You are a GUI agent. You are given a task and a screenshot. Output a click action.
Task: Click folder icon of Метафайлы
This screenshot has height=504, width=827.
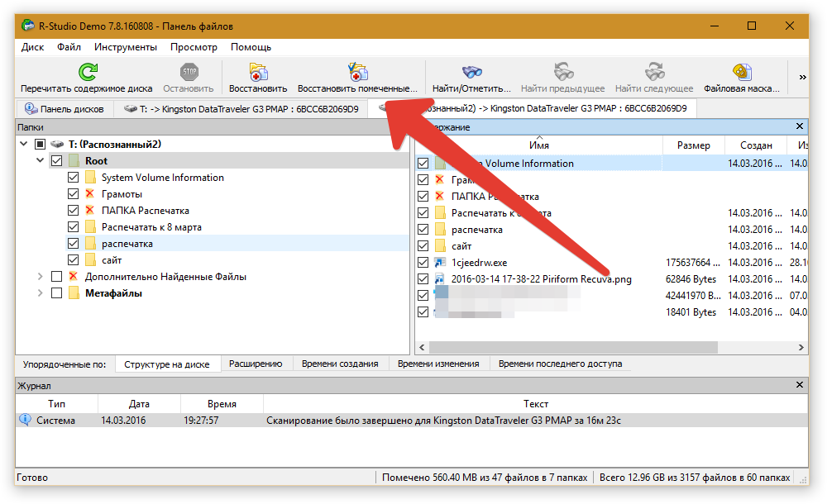click(74, 292)
